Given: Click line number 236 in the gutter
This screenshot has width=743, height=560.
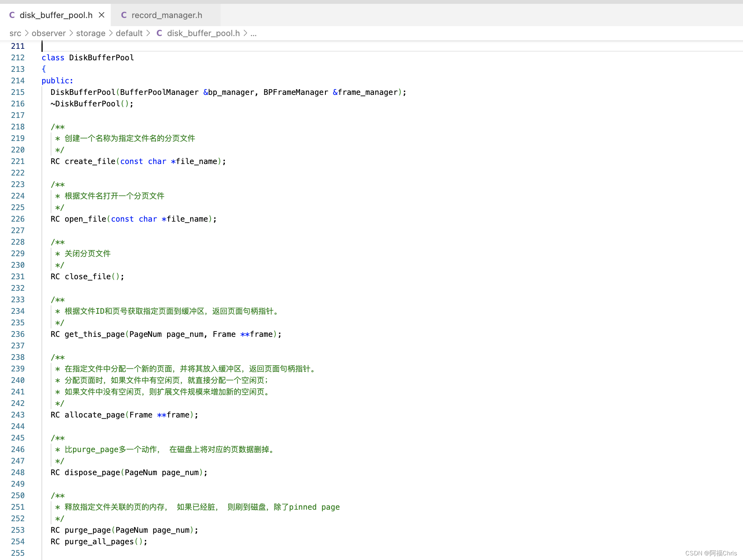Looking at the screenshot, I should (x=18, y=334).
